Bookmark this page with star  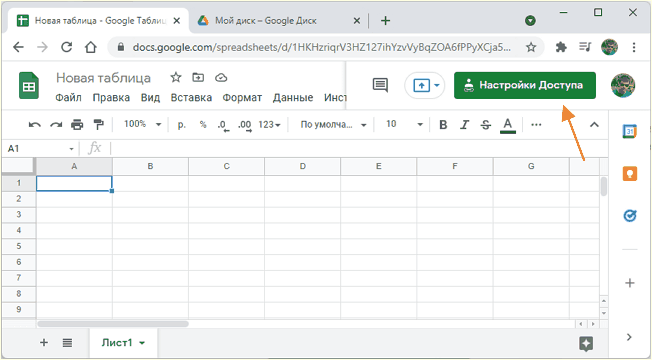coord(531,47)
